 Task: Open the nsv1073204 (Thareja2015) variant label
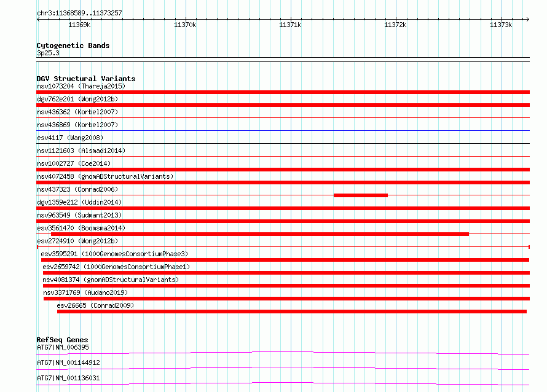pyautogui.click(x=81, y=86)
